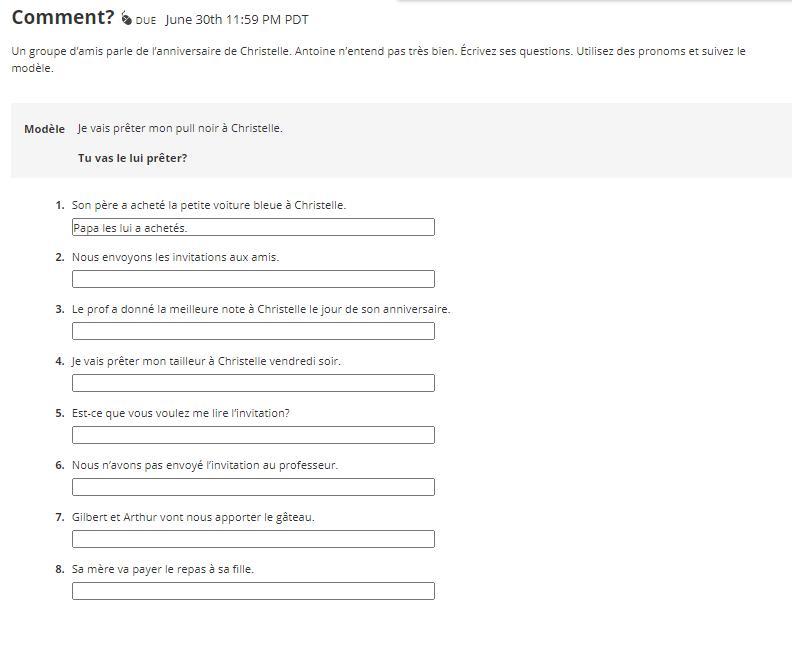792x657 pixels.
Task: Click the input box below the 'tailleur' sentence
Action: 253,383
